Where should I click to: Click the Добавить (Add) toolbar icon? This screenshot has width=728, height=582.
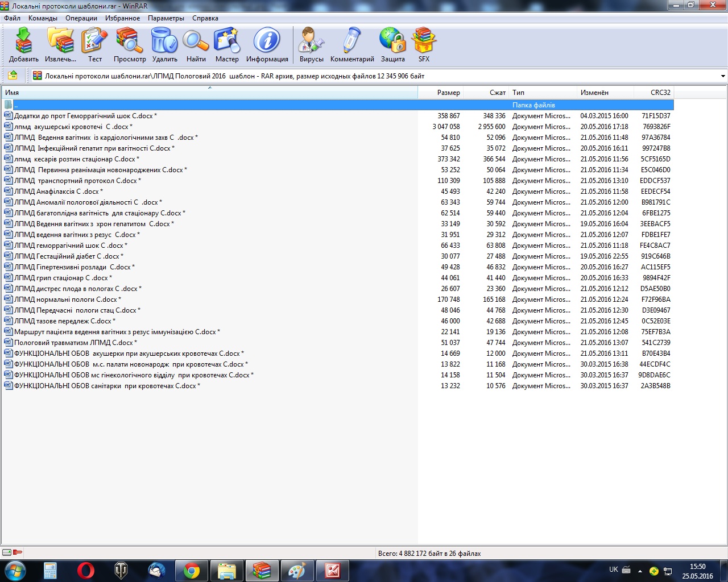point(24,45)
